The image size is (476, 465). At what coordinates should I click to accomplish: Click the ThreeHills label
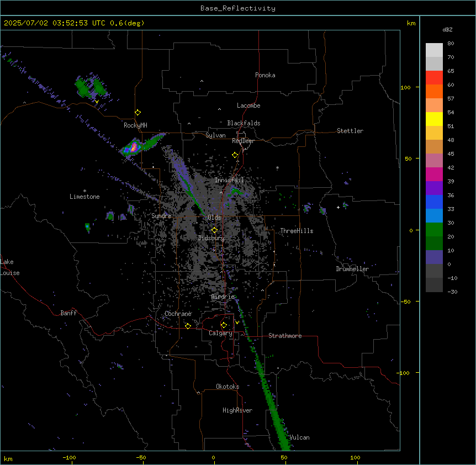[x=297, y=231]
